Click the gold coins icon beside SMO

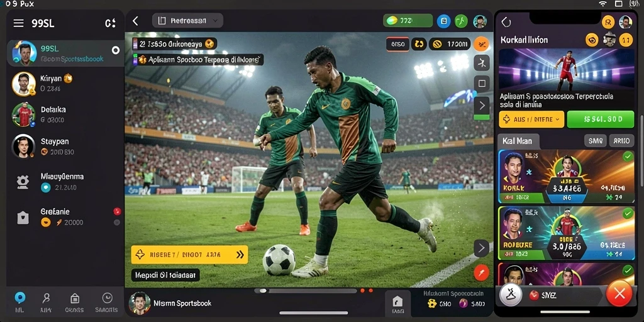click(x=431, y=304)
